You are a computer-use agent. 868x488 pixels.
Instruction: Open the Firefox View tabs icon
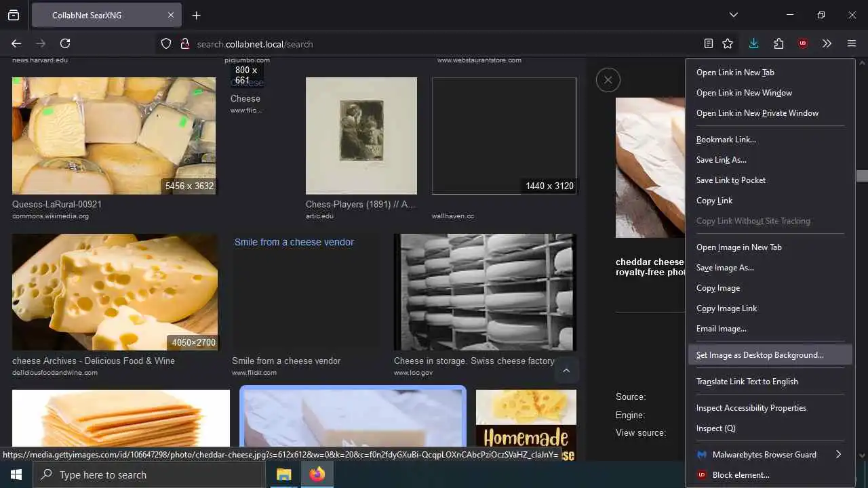click(14, 15)
